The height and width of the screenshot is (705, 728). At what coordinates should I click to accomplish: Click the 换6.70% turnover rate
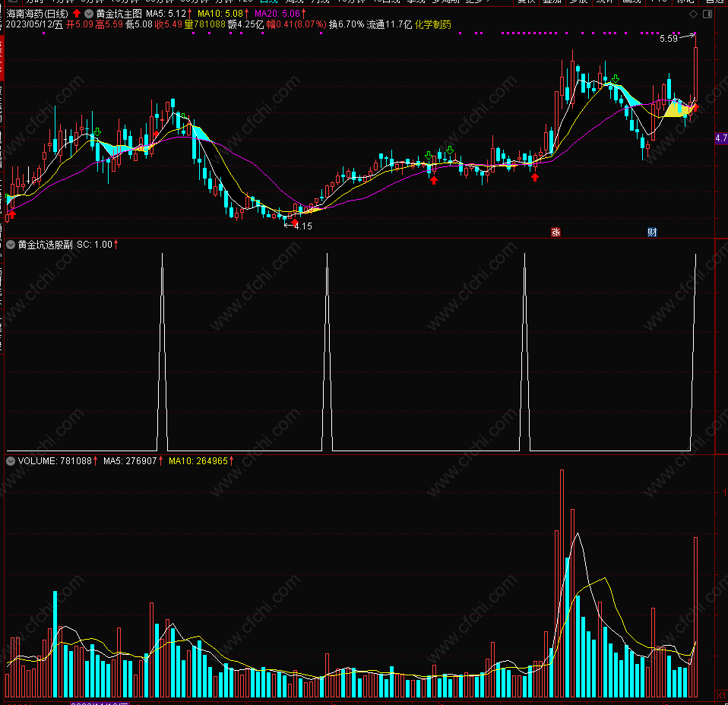[347, 24]
